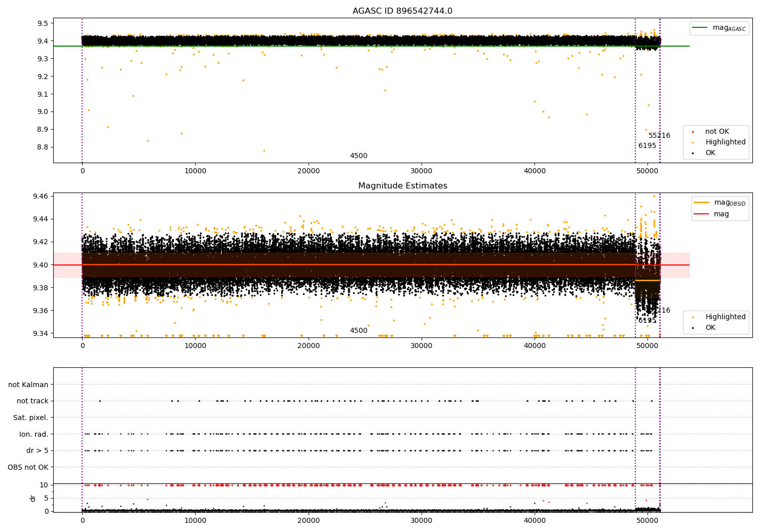This screenshot has width=760, height=532.
Task: Select 'Highlighted' legend entry in the top plot
Action: click(x=725, y=142)
